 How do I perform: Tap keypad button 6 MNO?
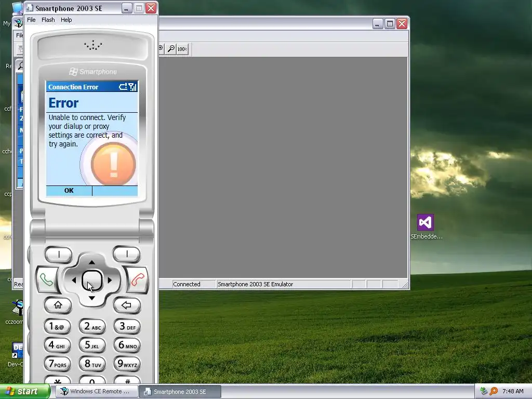(127, 345)
